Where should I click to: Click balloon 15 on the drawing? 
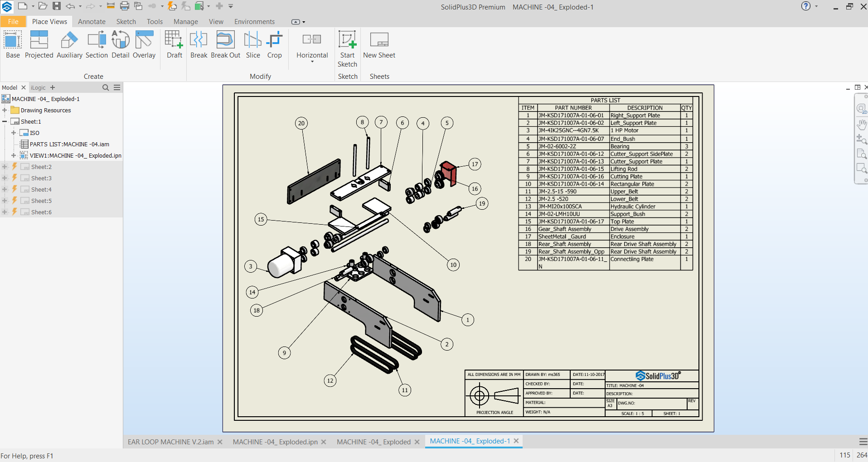(x=261, y=219)
